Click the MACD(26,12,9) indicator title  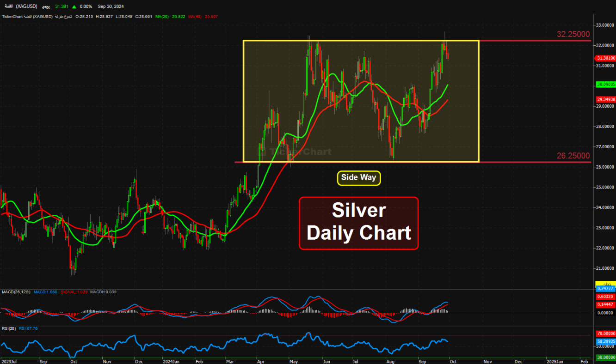[16, 292]
